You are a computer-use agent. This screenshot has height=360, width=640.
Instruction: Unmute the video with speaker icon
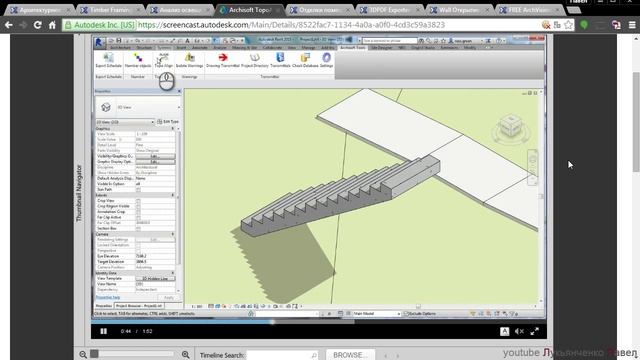coord(519,331)
